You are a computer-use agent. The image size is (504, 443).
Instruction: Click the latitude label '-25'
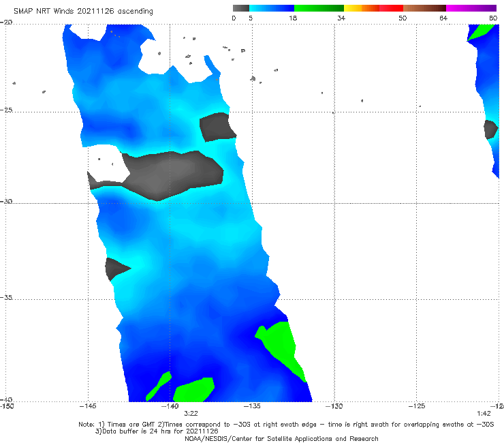point(6,110)
